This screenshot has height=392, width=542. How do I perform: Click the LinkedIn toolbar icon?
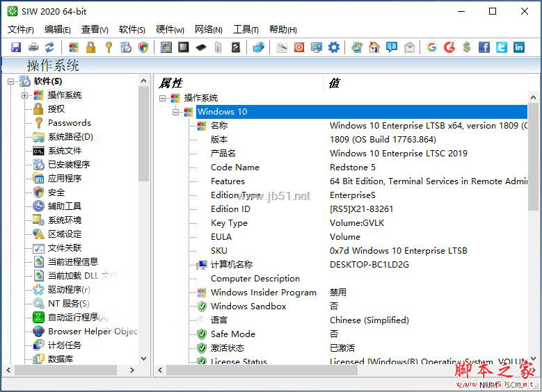point(519,47)
